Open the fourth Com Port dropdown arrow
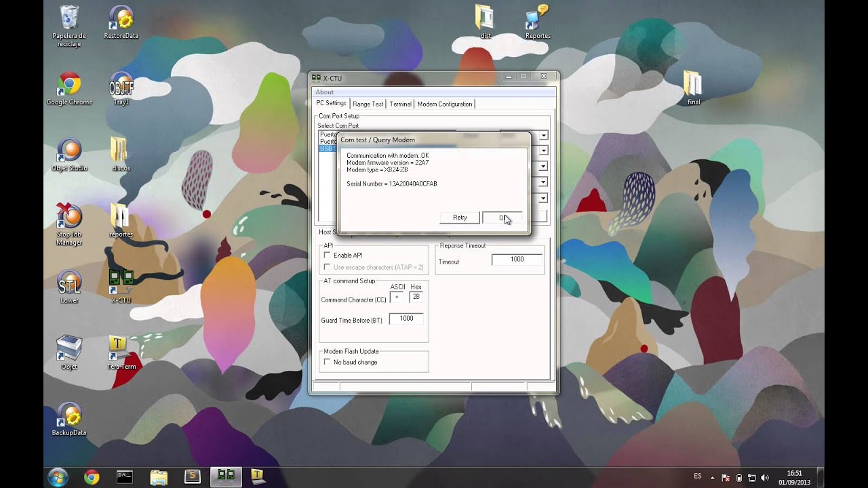This screenshot has width=868, height=488. point(544,182)
